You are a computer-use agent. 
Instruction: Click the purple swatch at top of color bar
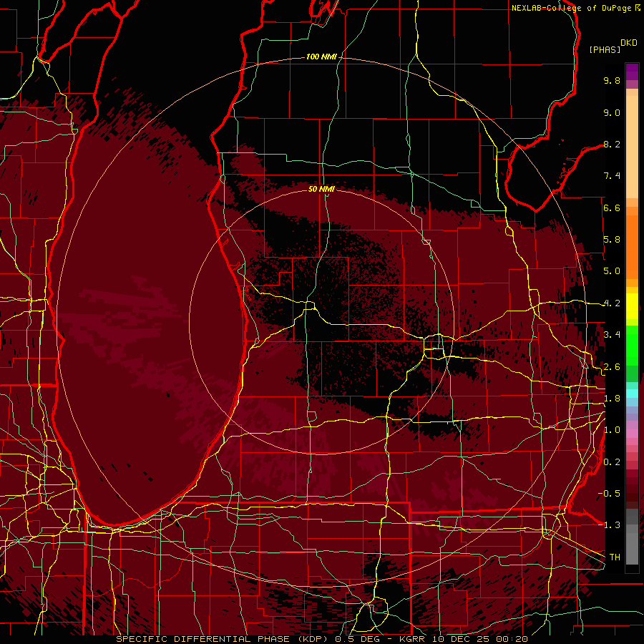(632, 72)
